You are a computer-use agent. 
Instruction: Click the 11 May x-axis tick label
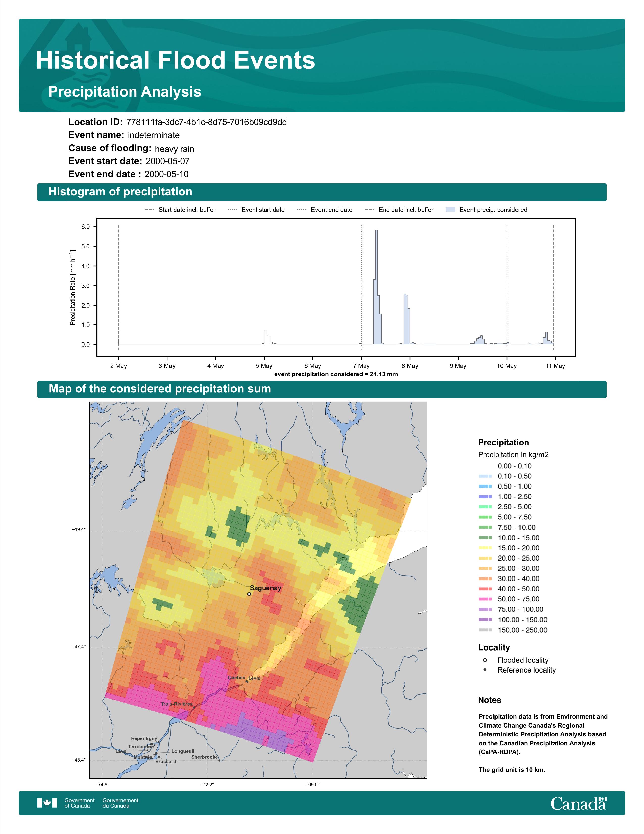[x=556, y=366]
